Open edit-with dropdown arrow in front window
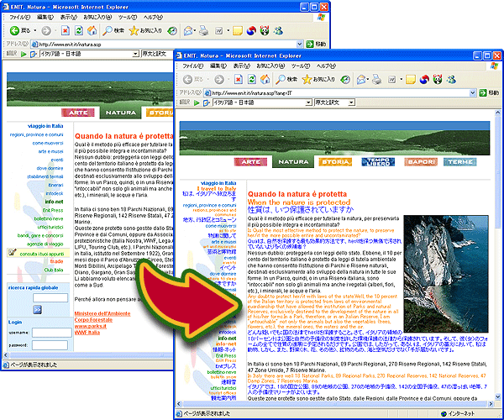The image size is (504, 420). [402, 79]
